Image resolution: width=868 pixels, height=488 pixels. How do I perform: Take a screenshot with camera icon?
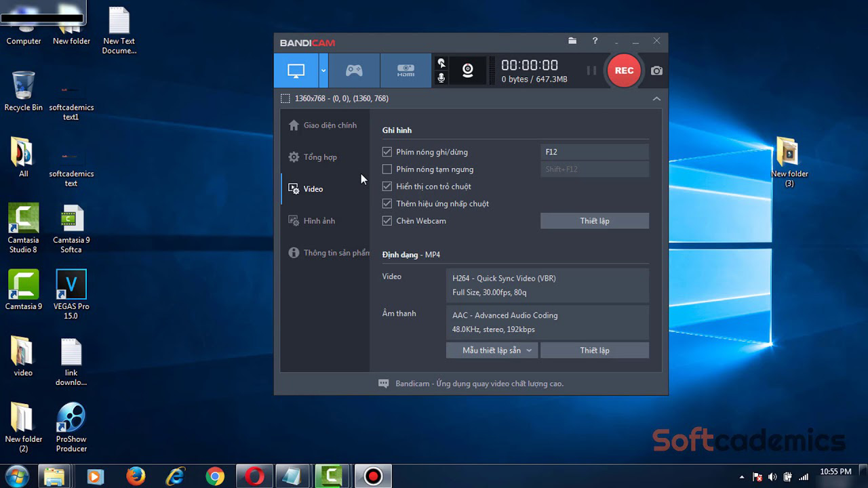click(x=656, y=70)
